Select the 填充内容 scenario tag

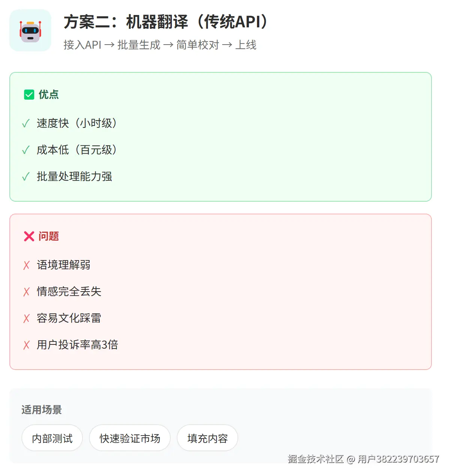click(207, 438)
